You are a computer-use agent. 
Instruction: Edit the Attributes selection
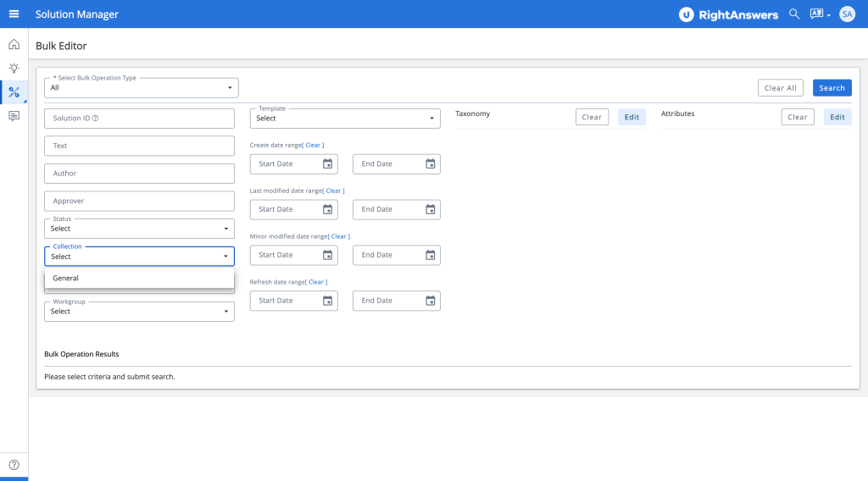[x=837, y=117]
